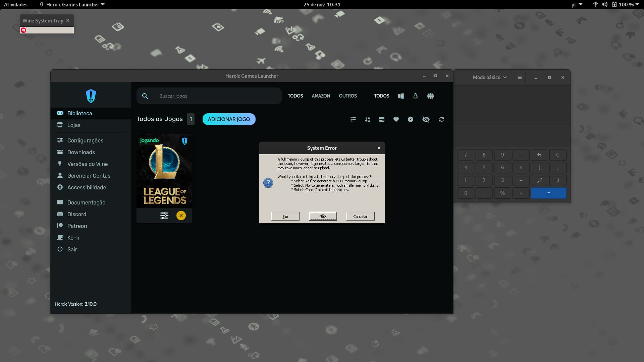Open Lojas in the sidebar

[x=91, y=125]
